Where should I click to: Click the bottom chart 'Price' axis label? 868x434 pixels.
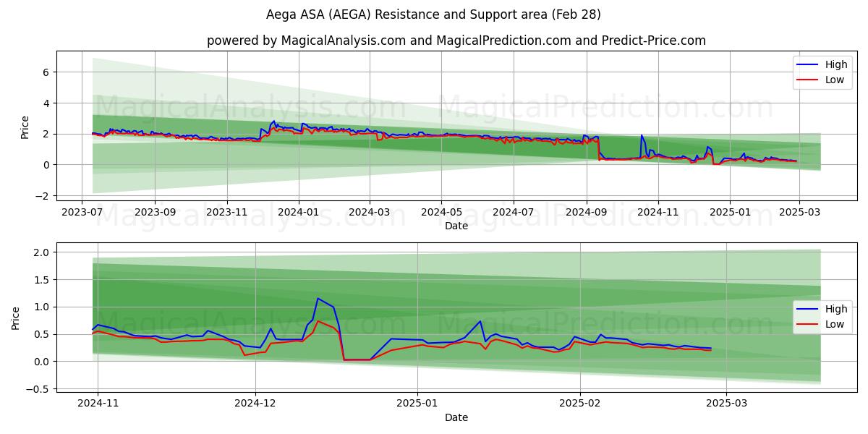16,318
